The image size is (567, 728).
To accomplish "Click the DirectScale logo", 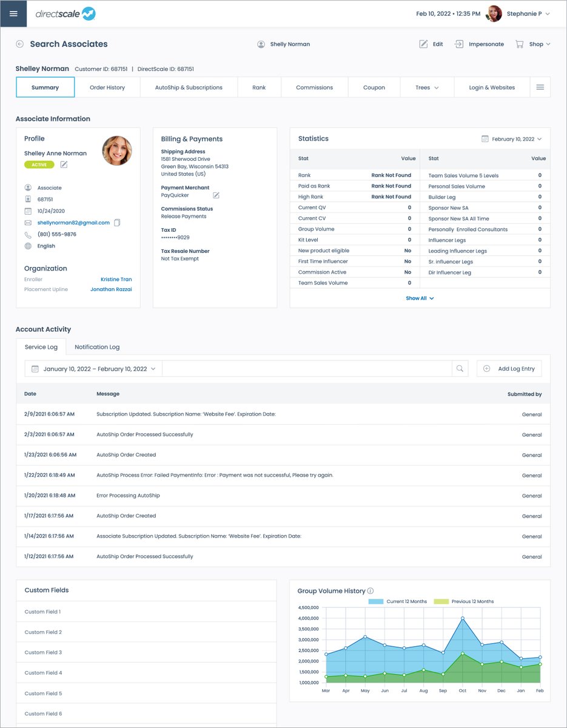I will click(x=65, y=13).
